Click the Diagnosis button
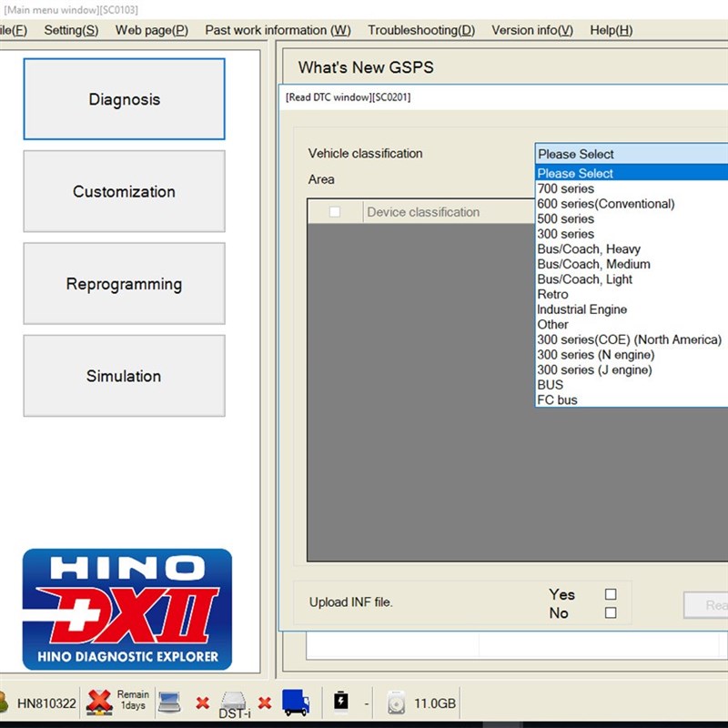The image size is (728, 728). coord(124,98)
